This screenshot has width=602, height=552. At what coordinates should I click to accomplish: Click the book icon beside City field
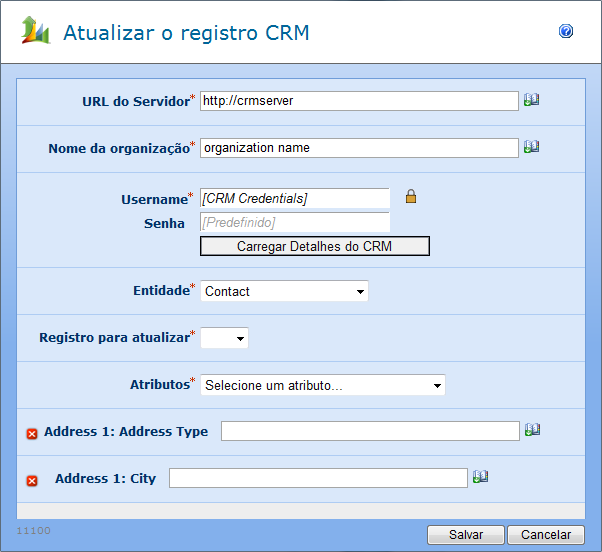(480, 477)
